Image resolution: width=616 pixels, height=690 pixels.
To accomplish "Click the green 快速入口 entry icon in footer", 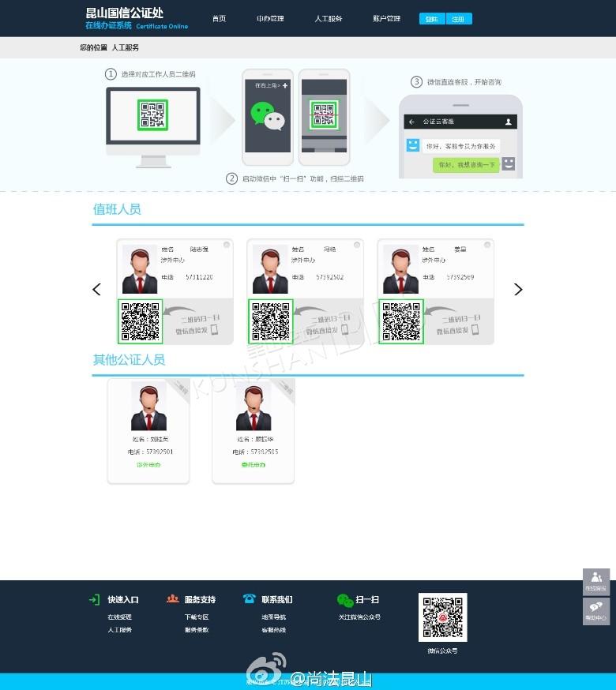I will [94, 599].
